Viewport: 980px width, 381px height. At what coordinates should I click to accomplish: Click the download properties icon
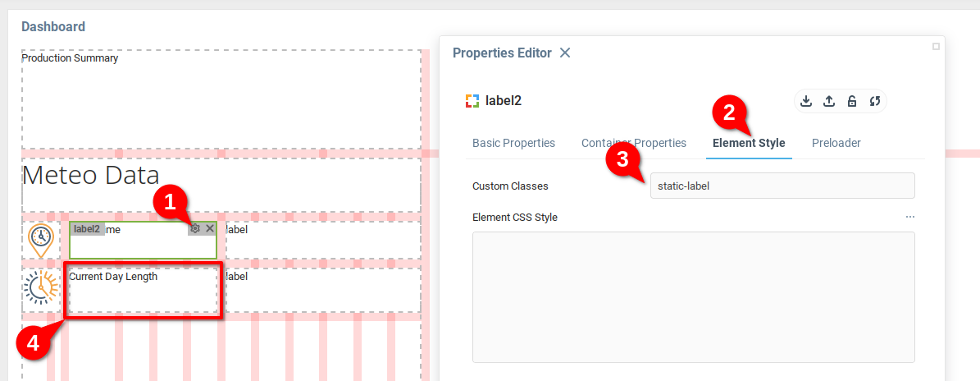806,101
